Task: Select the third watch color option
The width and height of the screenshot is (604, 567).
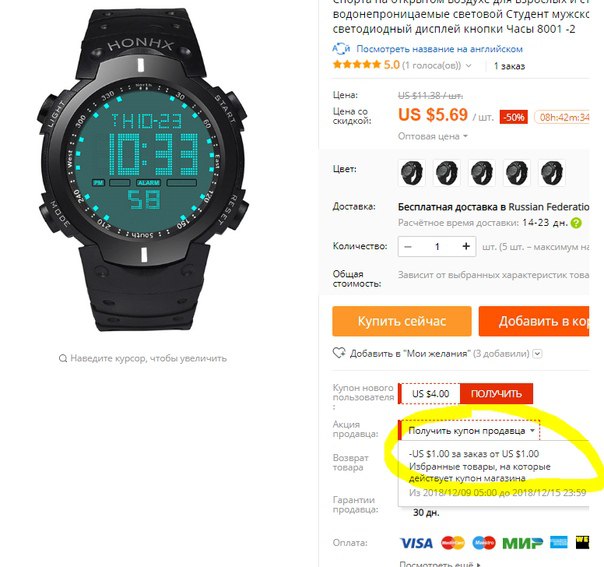Action: [x=482, y=173]
